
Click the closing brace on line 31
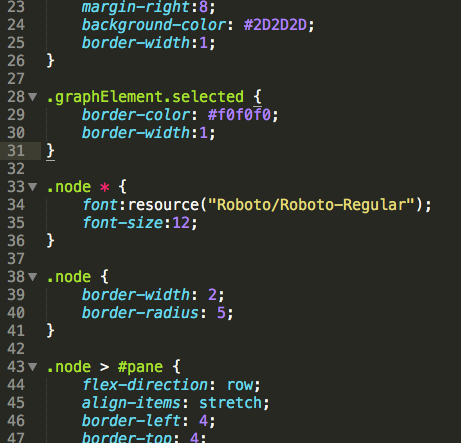pyautogui.click(x=50, y=151)
